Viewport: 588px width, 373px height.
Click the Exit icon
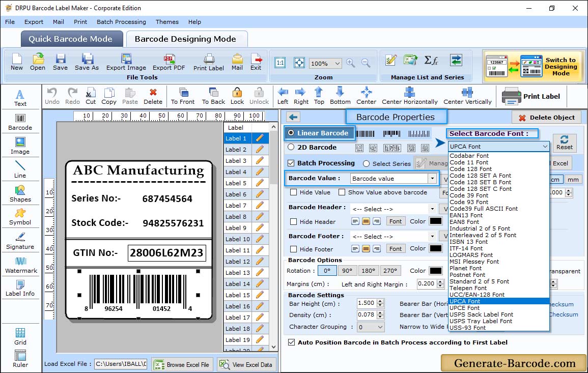click(x=256, y=62)
